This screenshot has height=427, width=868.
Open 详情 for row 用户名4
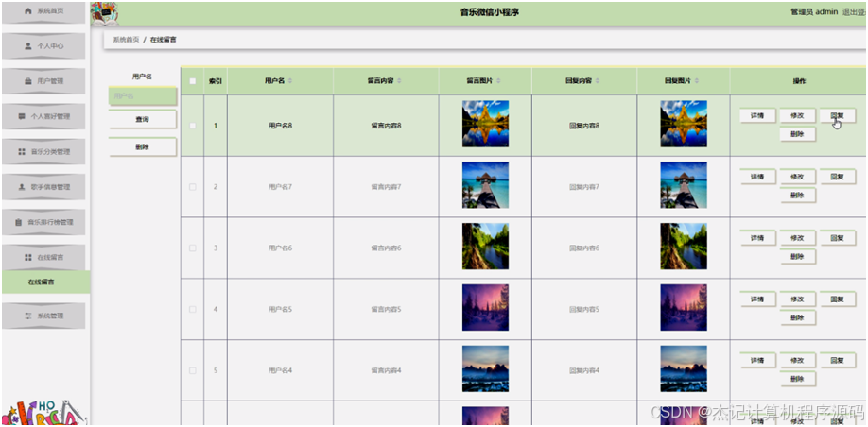[757, 360]
